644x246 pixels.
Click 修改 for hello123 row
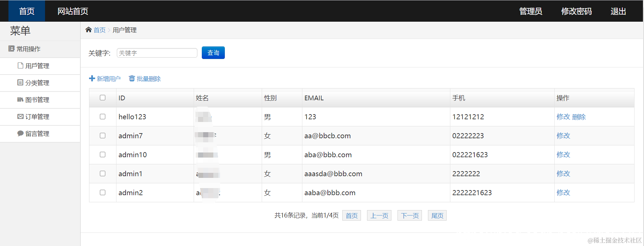point(563,117)
